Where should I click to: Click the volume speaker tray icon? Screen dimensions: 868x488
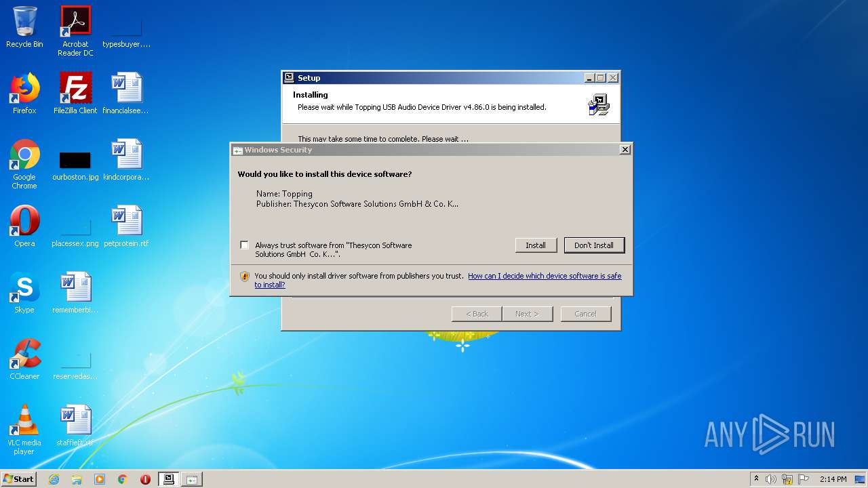(x=771, y=479)
